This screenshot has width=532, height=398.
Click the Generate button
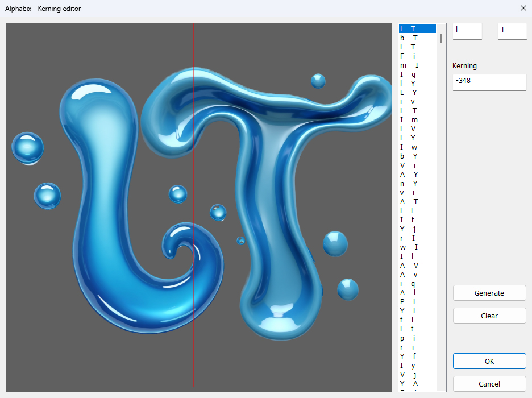pyautogui.click(x=489, y=293)
